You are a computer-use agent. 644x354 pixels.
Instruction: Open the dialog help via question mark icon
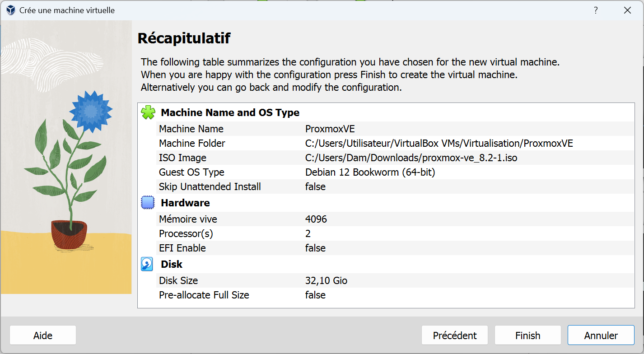pyautogui.click(x=596, y=9)
